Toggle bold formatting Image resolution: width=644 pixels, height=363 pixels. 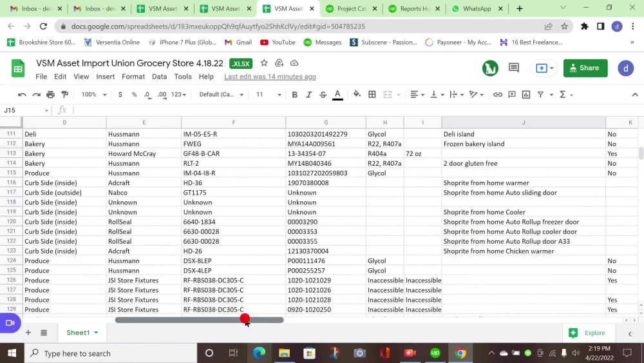pyautogui.click(x=294, y=95)
